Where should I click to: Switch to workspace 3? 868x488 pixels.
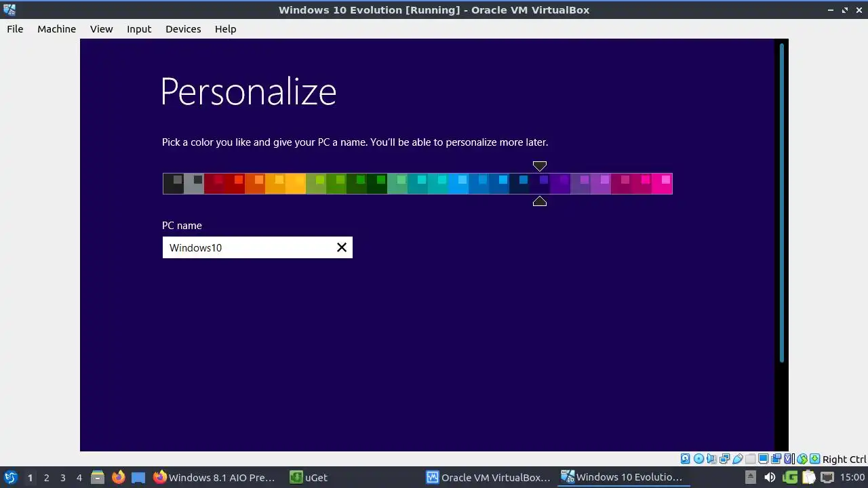62,477
